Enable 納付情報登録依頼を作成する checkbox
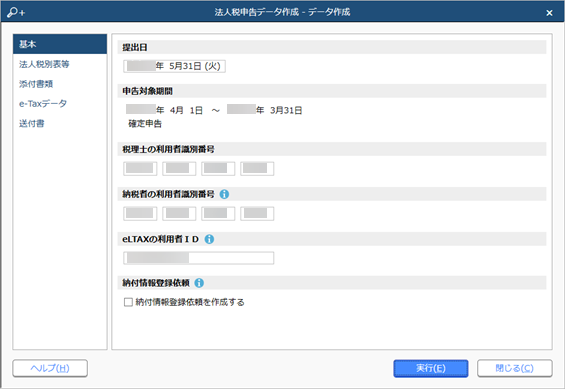The height and width of the screenshot is (389, 565). pos(128,302)
